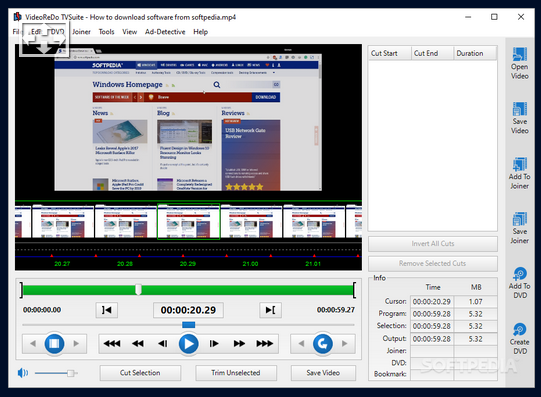The height and width of the screenshot is (397, 541).
Task: Click the bottom Save Video button
Action: tap(323, 373)
